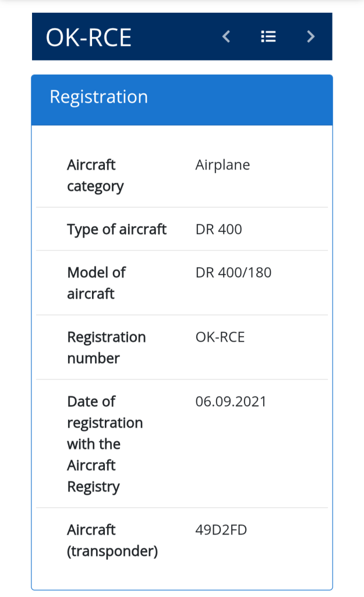
Task: Select the Airplane category value
Action: point(222,165)
